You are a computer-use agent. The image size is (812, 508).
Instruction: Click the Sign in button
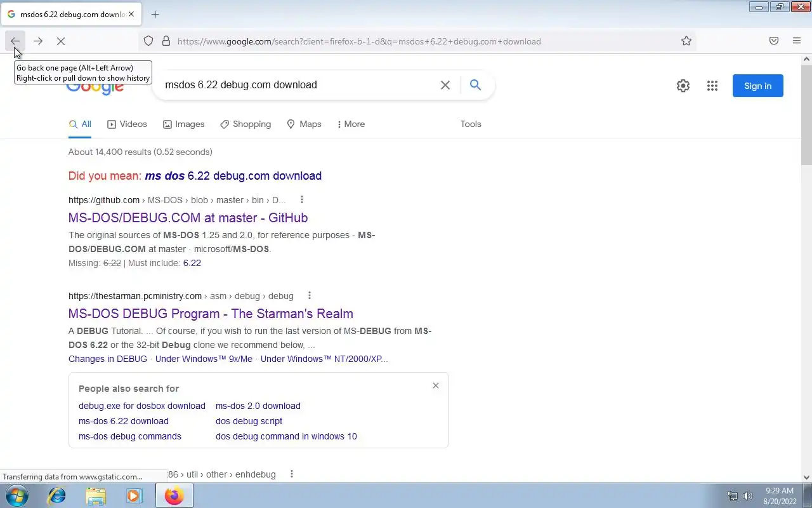point(758,86)
